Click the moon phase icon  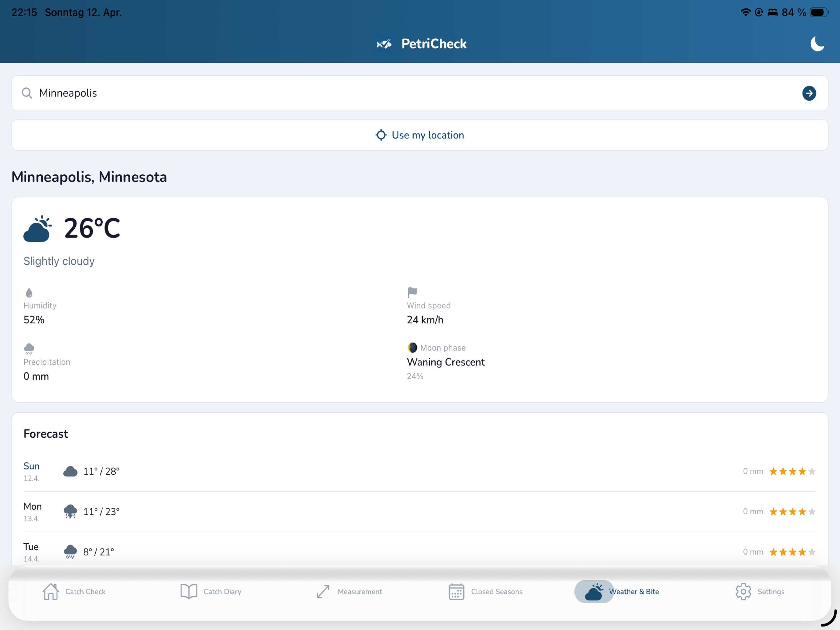(412, 348)
